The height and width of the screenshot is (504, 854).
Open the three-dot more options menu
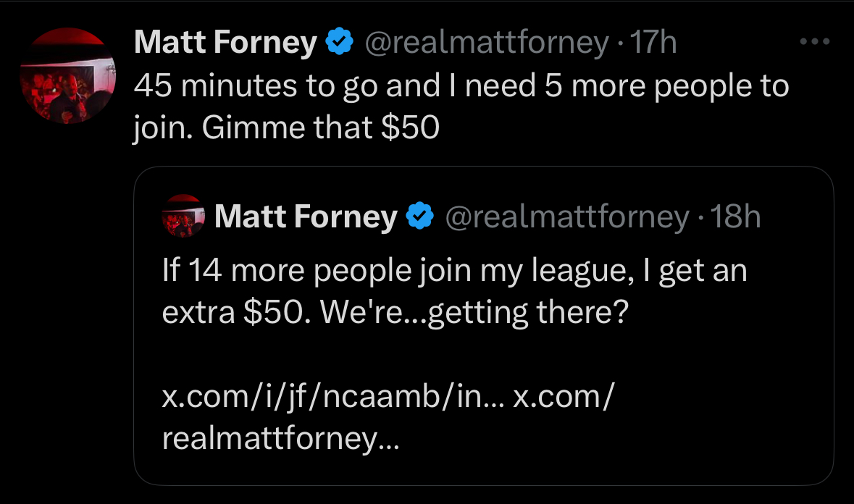tap(817, 42)
